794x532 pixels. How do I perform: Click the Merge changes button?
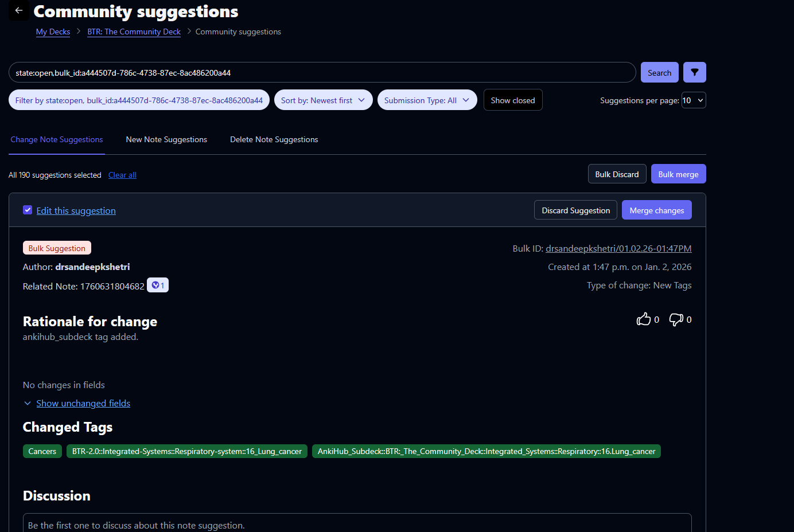pyautogui.click(x=656, y=210)
